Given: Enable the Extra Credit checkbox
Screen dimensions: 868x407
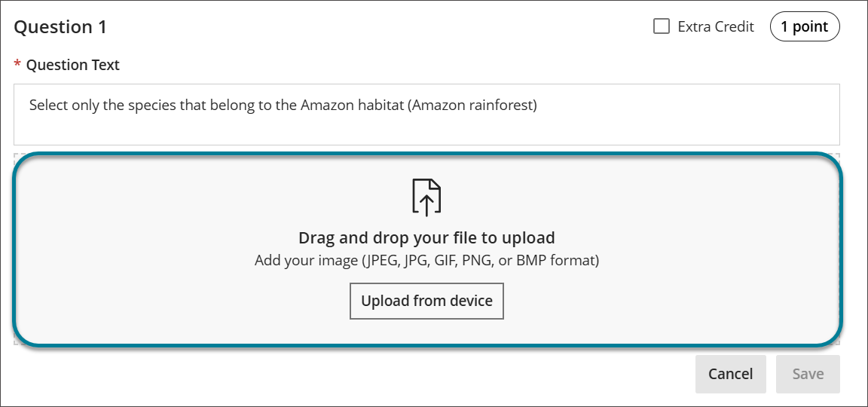Looking at the screenshot, I should [662, 27].
